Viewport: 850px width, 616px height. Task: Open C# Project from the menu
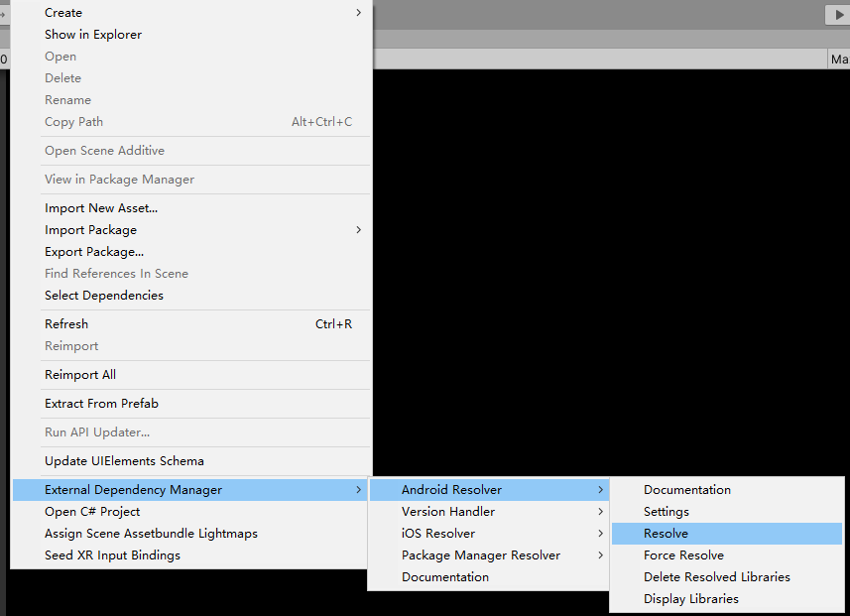[90, 511]
